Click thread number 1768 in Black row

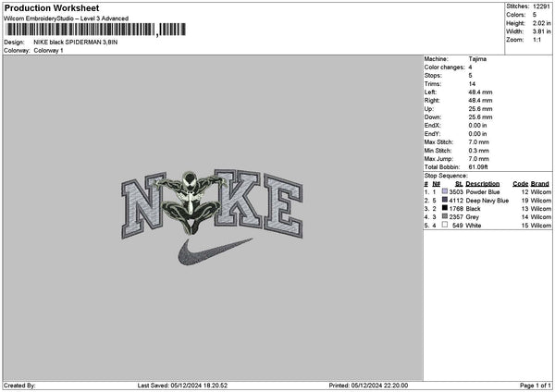coord(456,208)
